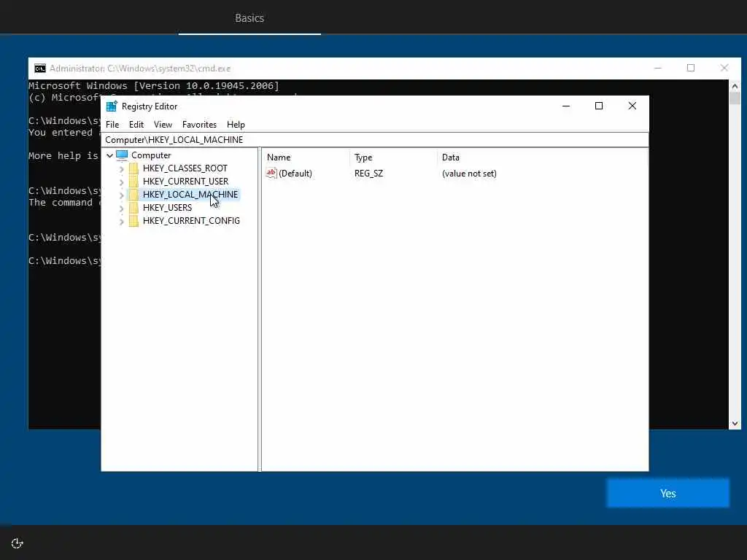747x560 pixels.
Task: Select the (Default) value name
Action: [x=295, y=174]
